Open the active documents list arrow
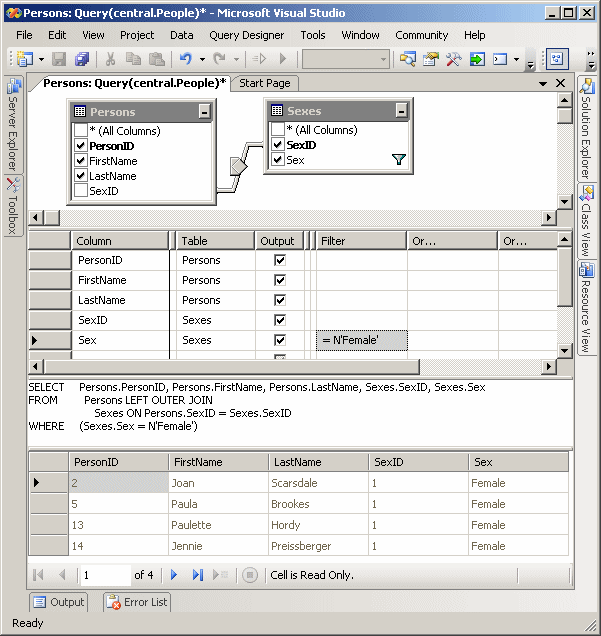The width and height of the screenshot is (601, 636). pyautogui.click(x=543, y=84)
